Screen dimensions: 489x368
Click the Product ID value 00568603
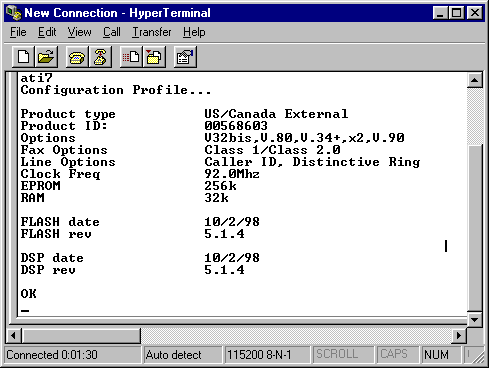click(236, 126)
